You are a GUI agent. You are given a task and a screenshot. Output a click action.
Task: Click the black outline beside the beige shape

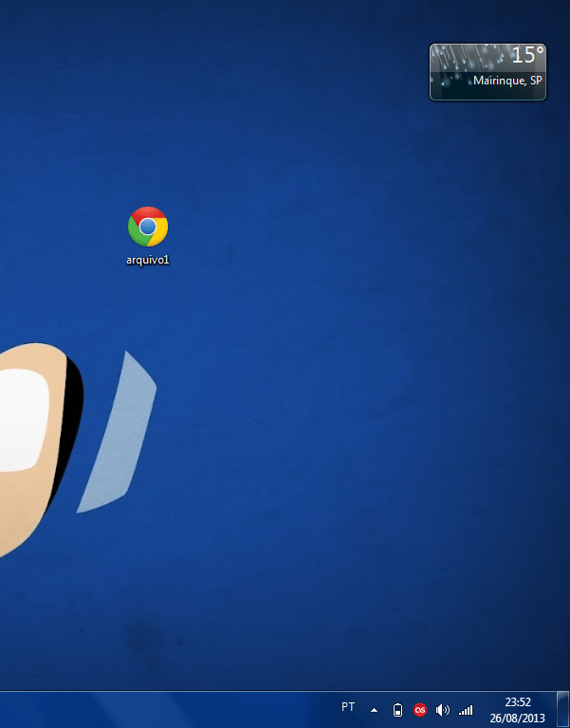pos(74,417)
